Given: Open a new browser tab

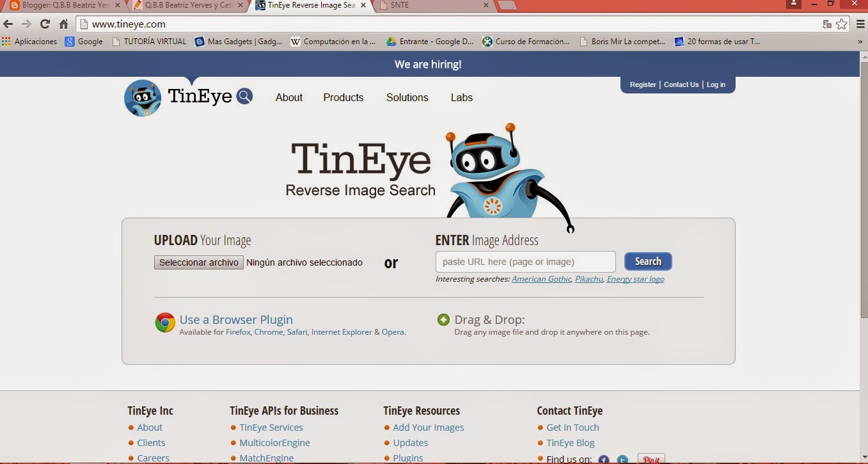Looking at the screenshot, I should (x=507, y=6).
